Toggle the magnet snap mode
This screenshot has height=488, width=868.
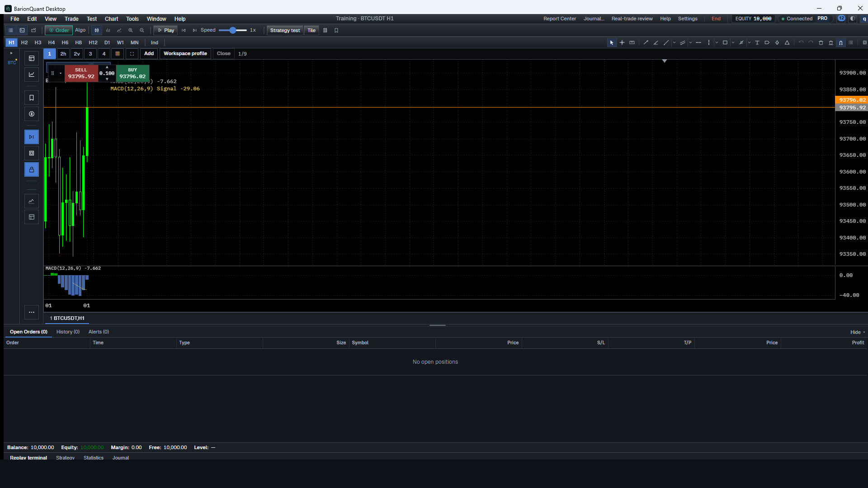pyautogui.click(x=840, y=42)
